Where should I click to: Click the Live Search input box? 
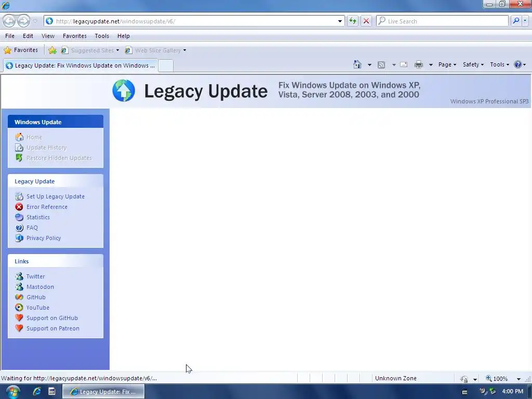pos(442,21)
